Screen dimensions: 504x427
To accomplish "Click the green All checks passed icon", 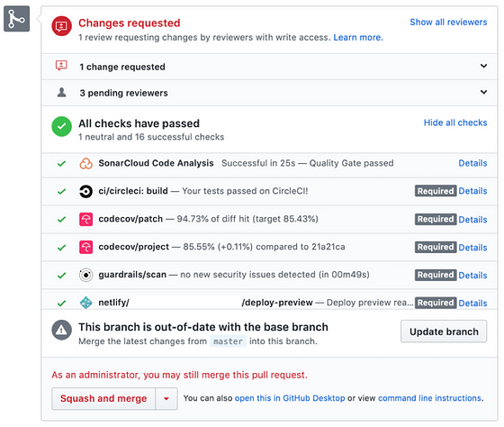I will [x=61, y=126].
